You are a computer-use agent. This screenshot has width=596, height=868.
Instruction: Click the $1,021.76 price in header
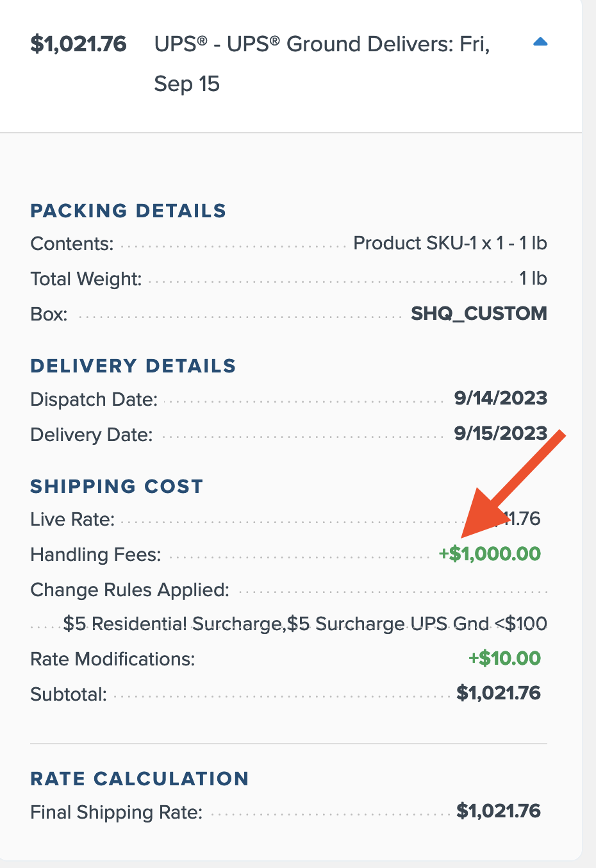78,44
